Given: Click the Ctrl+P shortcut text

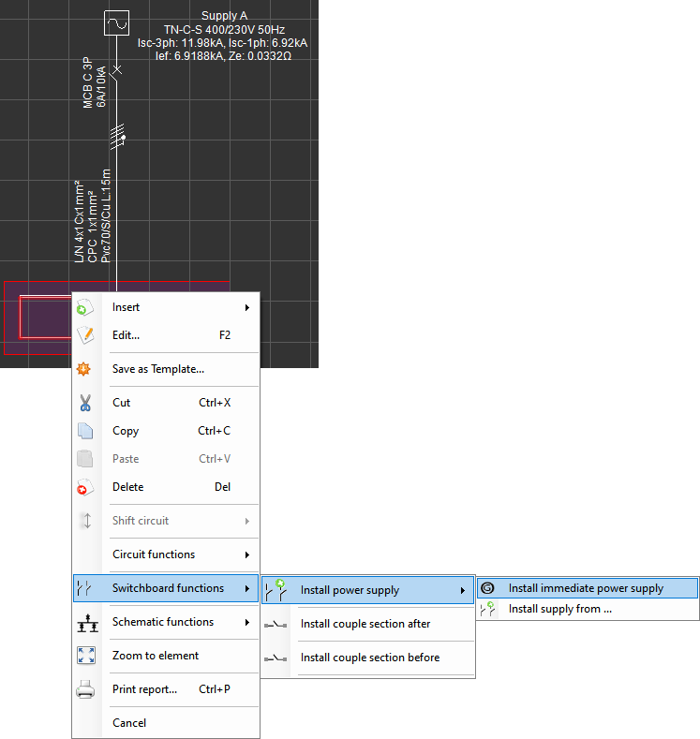Looking at the screenshot, I should (215, 689).
